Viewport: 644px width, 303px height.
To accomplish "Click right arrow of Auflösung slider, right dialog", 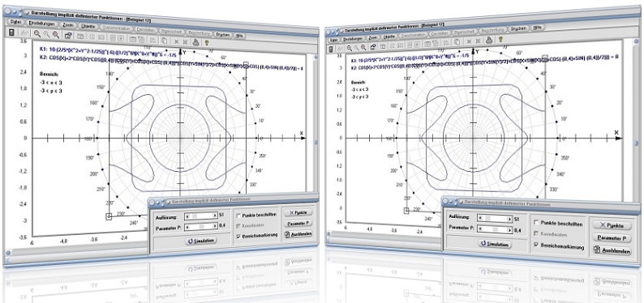I will (x=509, y=219).
